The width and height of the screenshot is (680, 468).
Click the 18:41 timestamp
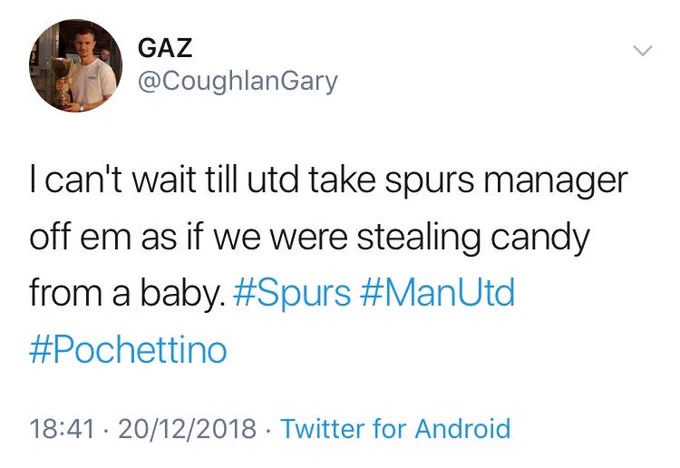[62, 428]
